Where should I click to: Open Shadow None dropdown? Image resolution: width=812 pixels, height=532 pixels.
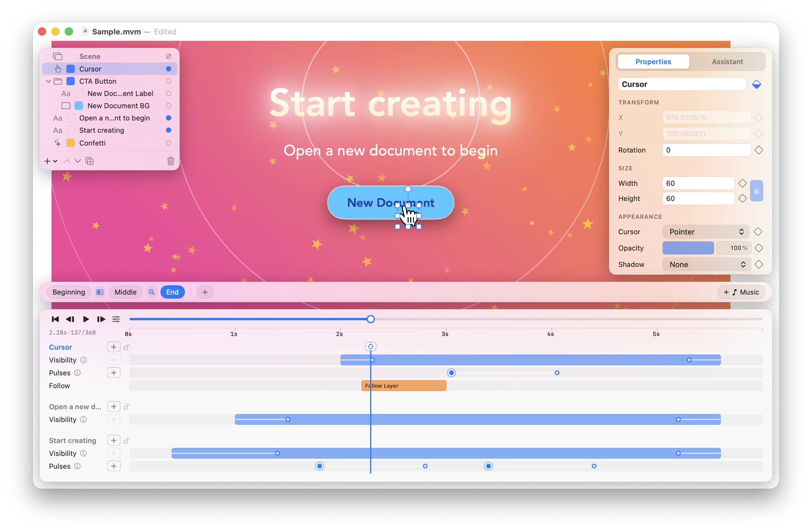[706, 265]
